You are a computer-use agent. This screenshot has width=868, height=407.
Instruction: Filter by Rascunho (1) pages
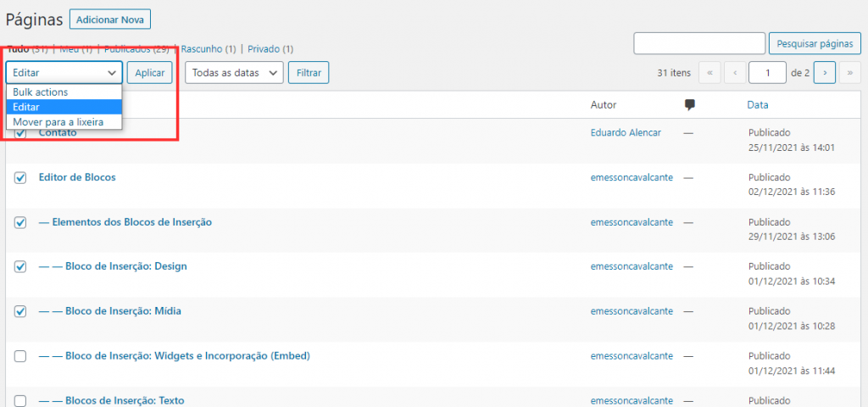pyautogui.click(x=209, y=48)
